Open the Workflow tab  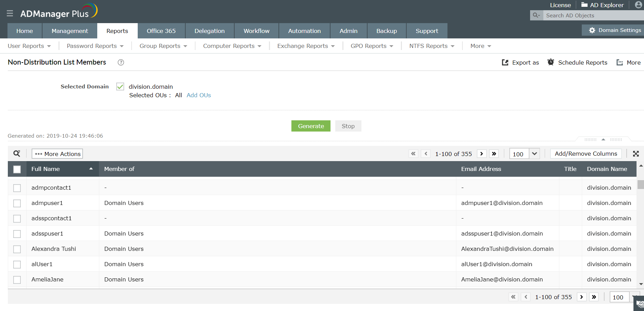point(256,31)
